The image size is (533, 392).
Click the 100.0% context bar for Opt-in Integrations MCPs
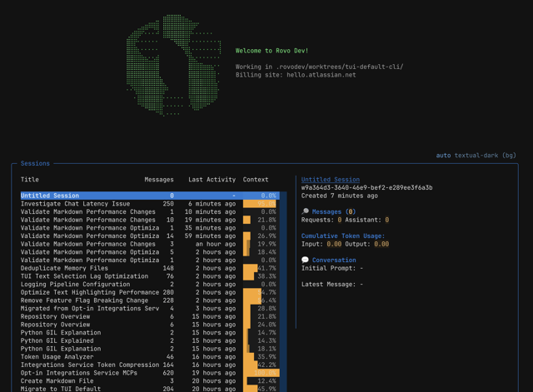pos(261,373)
